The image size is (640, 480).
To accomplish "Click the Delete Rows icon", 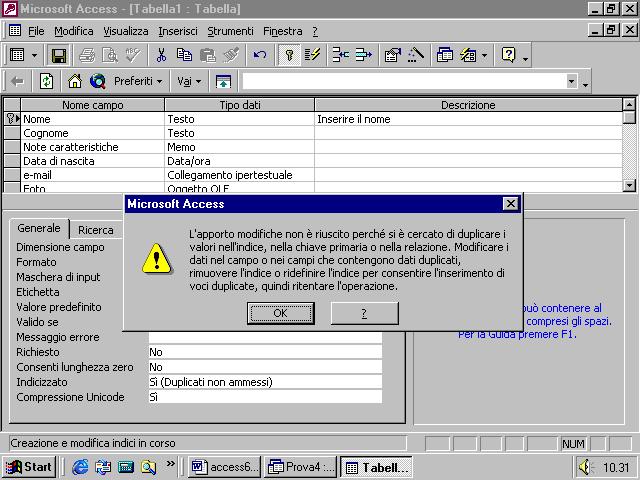I will [x=363, y=55].
